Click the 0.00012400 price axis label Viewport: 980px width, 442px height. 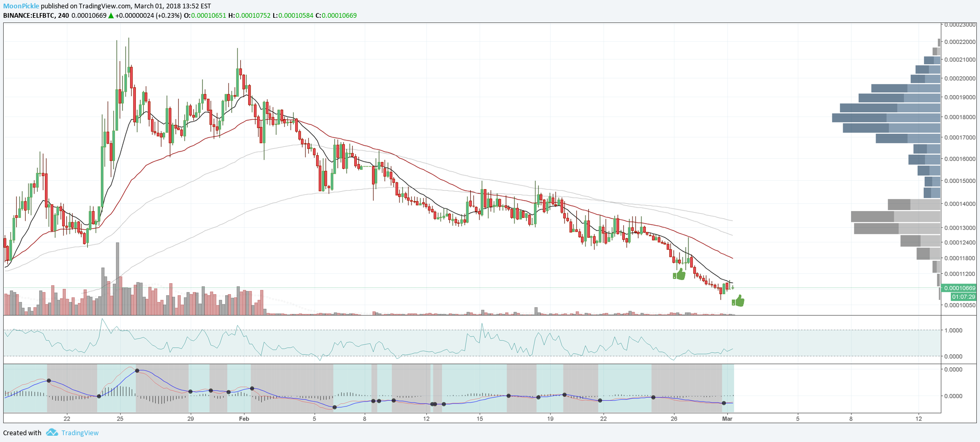click(960, 242)
